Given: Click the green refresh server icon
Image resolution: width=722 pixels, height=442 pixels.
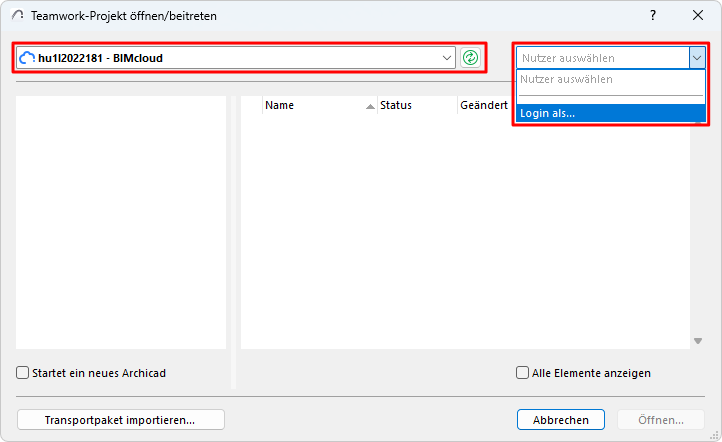Looking at the screenshot, I should coord(470,58).
